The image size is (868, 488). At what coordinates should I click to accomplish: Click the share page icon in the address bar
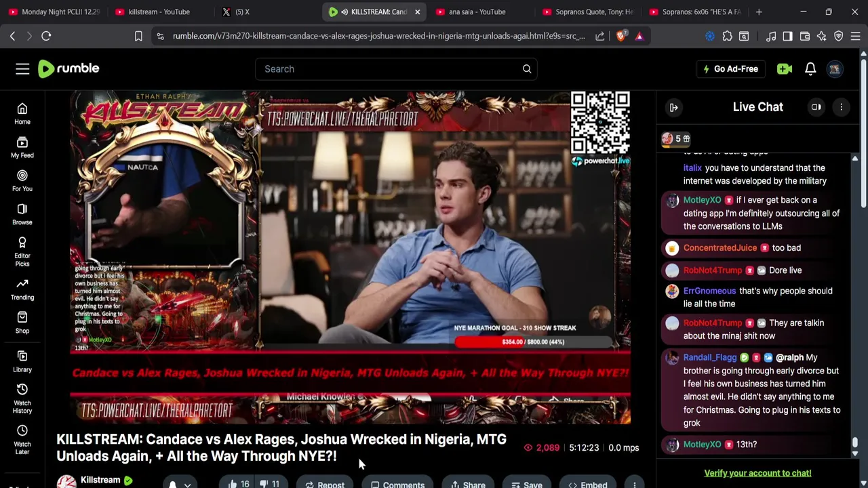[x=600, y=36]
